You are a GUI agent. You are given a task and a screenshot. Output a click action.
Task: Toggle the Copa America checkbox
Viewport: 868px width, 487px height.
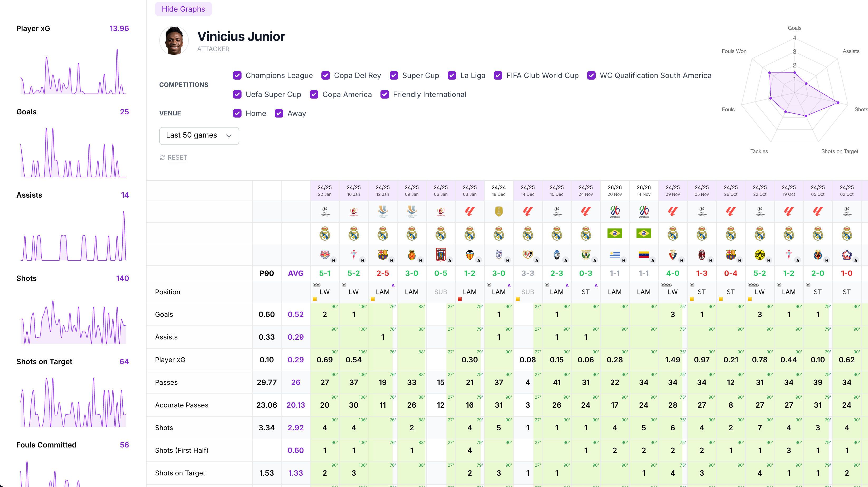tap(314, 94)
